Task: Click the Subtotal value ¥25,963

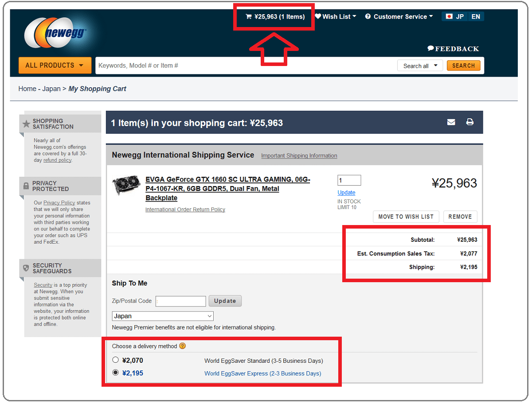Action: (467, 240)
